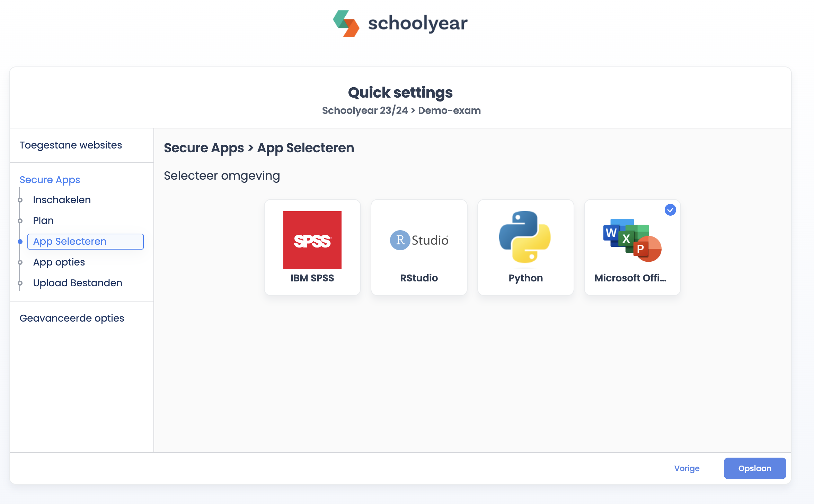Open the App opties step
The height and width of the screenshot is (504, 814).
pos(59,262)
